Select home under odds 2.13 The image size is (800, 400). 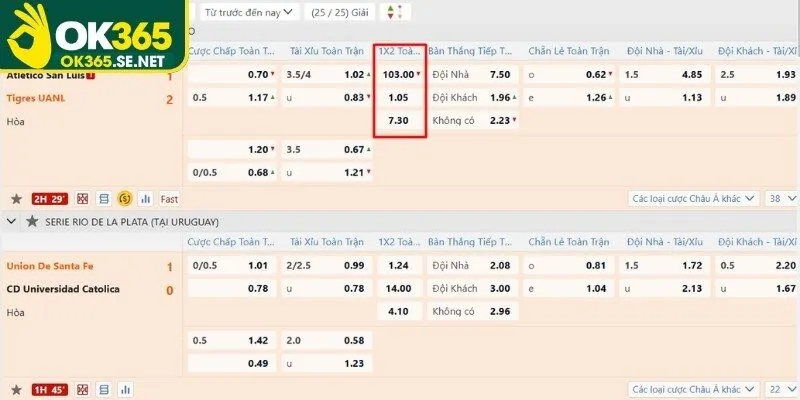tap(665, 288)
